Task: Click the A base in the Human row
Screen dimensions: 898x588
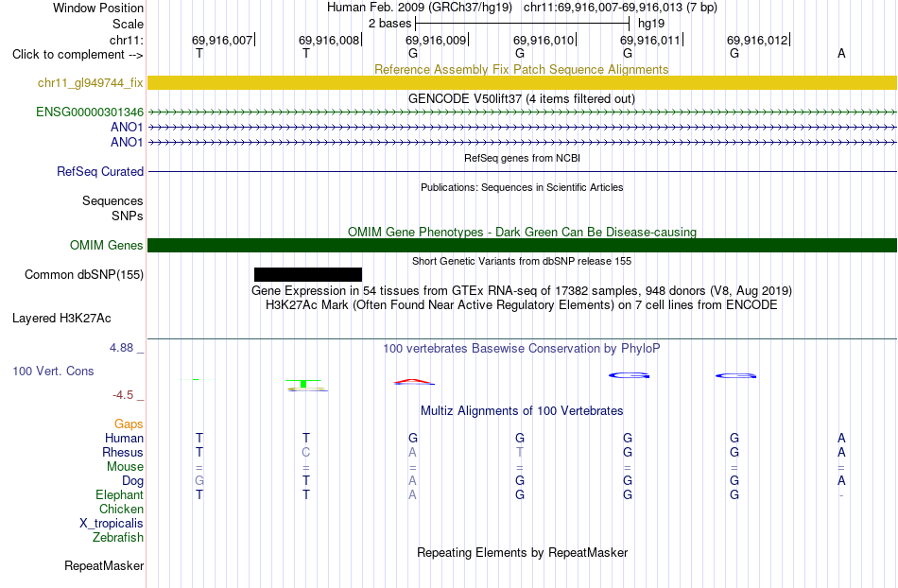Action: (841, 438)
